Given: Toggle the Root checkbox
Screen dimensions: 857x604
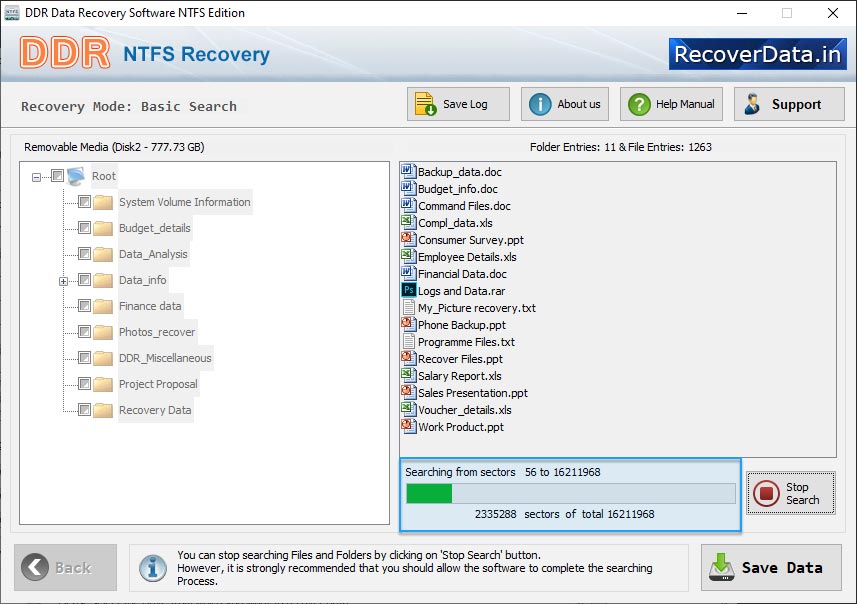Looking at the screenshot, I should pos(57,175).
